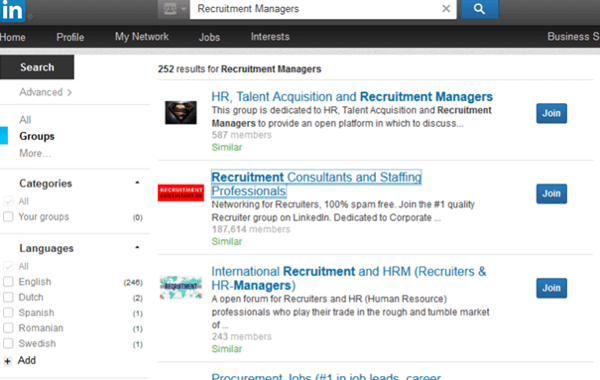This screenshot has height=380, width=600.
Task: Check the Romanian language checkbox
Action: 8,328
